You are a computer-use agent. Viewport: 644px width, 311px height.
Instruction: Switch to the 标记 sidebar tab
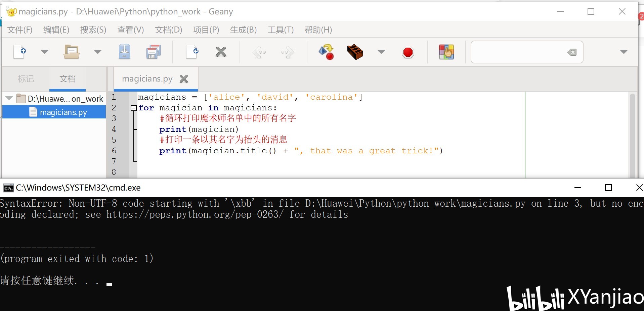[x=26, y=79]
